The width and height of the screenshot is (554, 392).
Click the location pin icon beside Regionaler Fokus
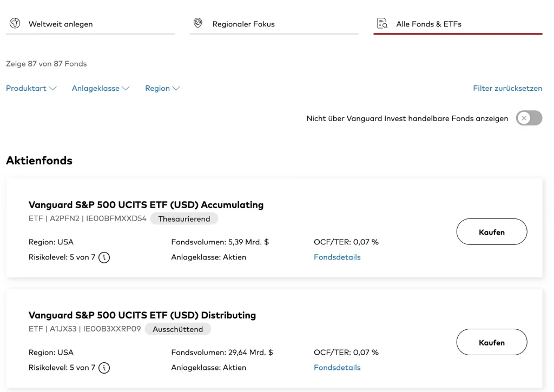[x=198, y=24]
